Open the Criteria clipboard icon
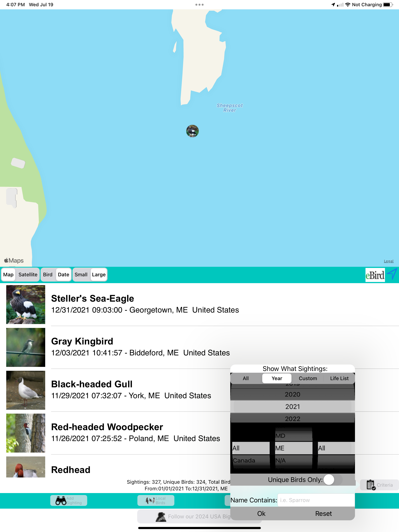The image size is (399, 532). coord(371,485)
